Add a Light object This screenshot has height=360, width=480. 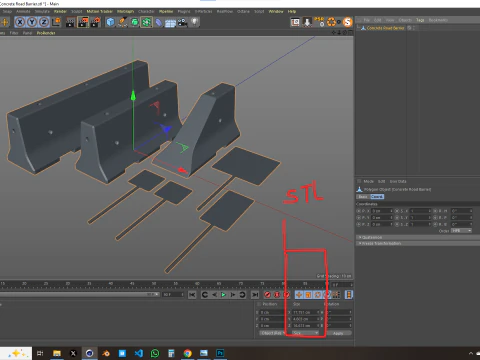[194, 22]
